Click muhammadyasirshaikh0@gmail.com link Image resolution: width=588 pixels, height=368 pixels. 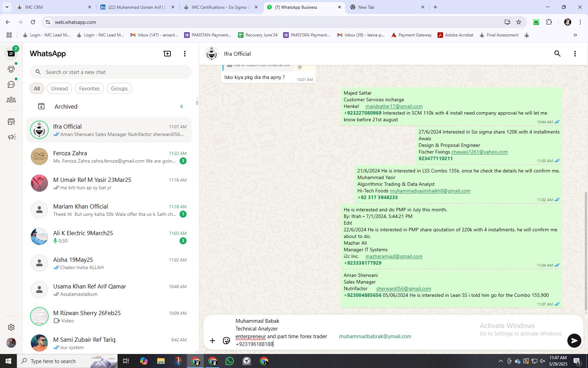[x=430, y=191]
